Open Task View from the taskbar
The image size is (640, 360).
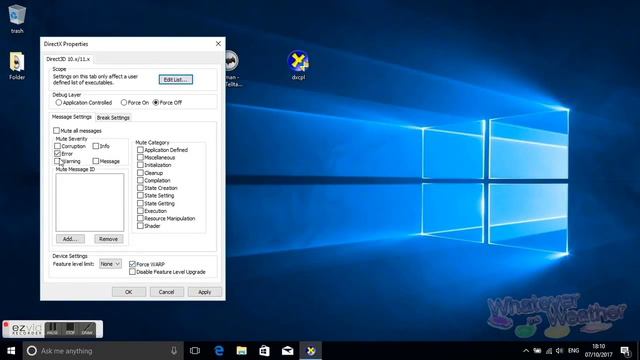[195, 351]
